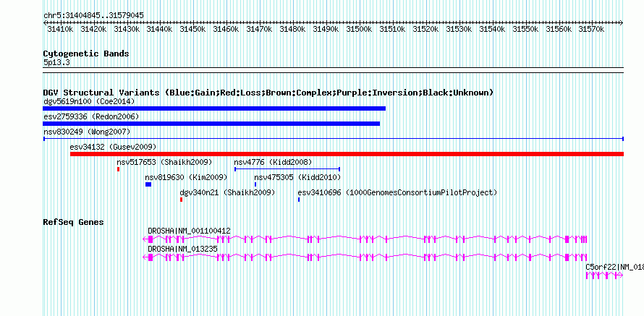Click the 31530k ruler tick label
This screenshot has height=316, width=644.
tap(459, 29)
